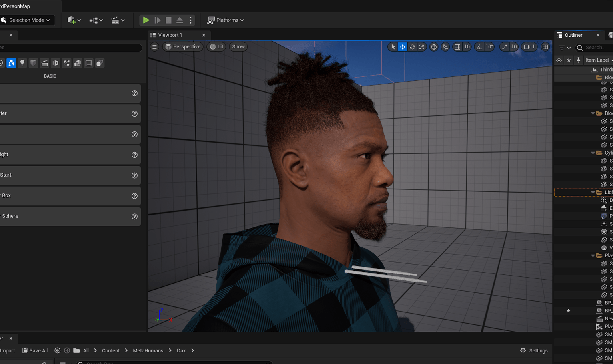The image size is (613, 364).
Task: Click the Skip frame advance button
Action: pyautogui.click(x=158, y=20)
